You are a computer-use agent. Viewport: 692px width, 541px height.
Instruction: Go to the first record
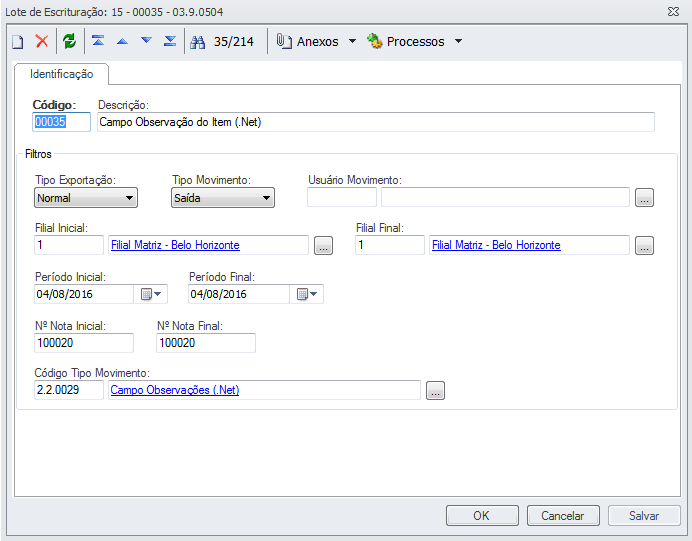(x=98, y=42)
